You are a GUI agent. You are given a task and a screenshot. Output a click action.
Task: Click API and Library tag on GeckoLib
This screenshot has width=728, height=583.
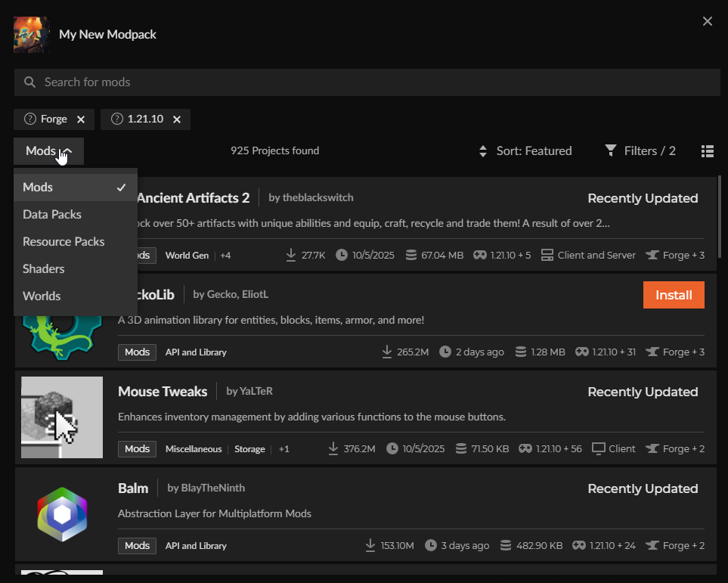click(196, 352)
